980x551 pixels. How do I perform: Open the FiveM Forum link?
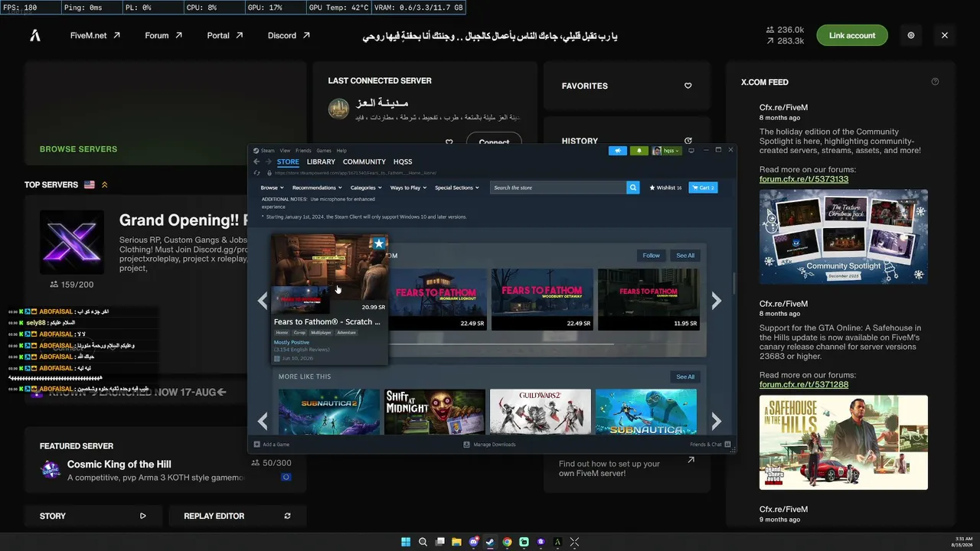point(163,35)
